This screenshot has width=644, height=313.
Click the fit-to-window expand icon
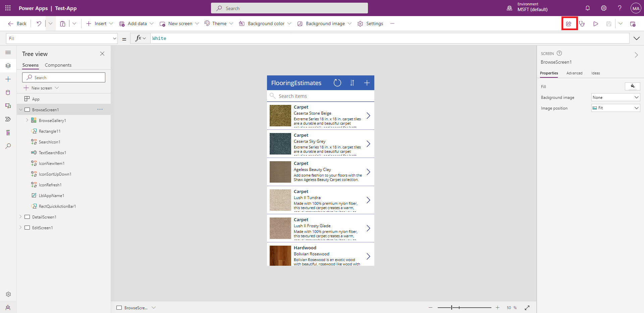(x=527, y=308)
